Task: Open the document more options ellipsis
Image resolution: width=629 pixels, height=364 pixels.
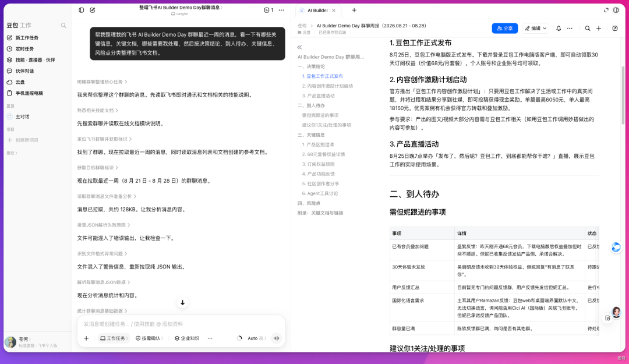Action: pos(570,29)
